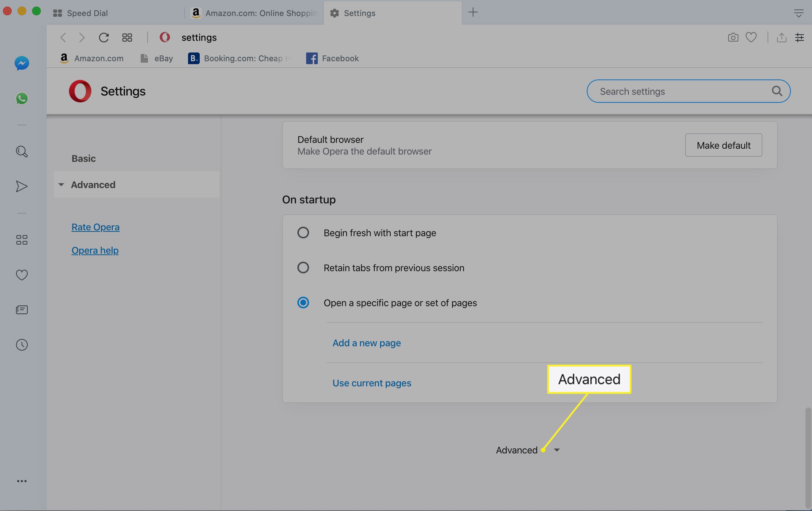Switch to the Speed Dial tab
This screenshot has height=511, width=812.
click(x=117, y=13)
